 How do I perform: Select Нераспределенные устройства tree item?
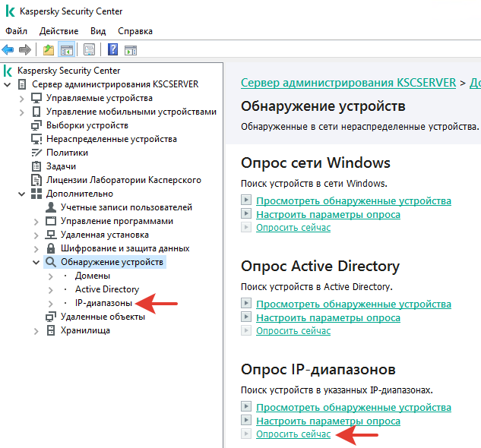click(x=112, y=139)
